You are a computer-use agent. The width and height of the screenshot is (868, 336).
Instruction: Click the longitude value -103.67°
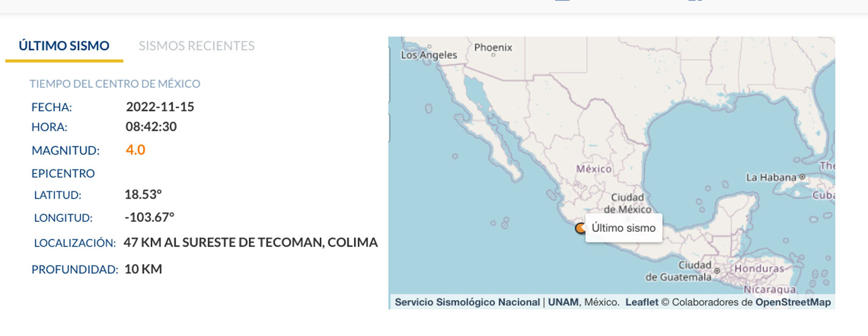pyautogui.click(x=150, y=217)
